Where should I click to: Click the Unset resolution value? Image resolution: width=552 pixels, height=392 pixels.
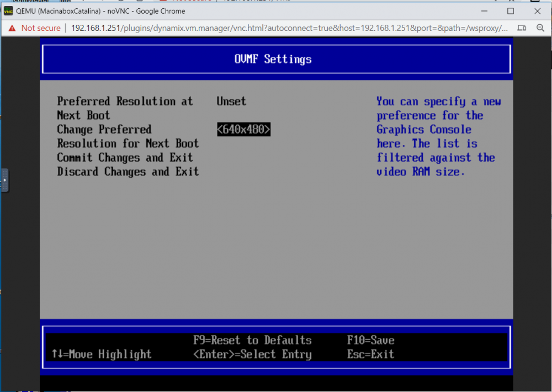click(x=231, y=101)
